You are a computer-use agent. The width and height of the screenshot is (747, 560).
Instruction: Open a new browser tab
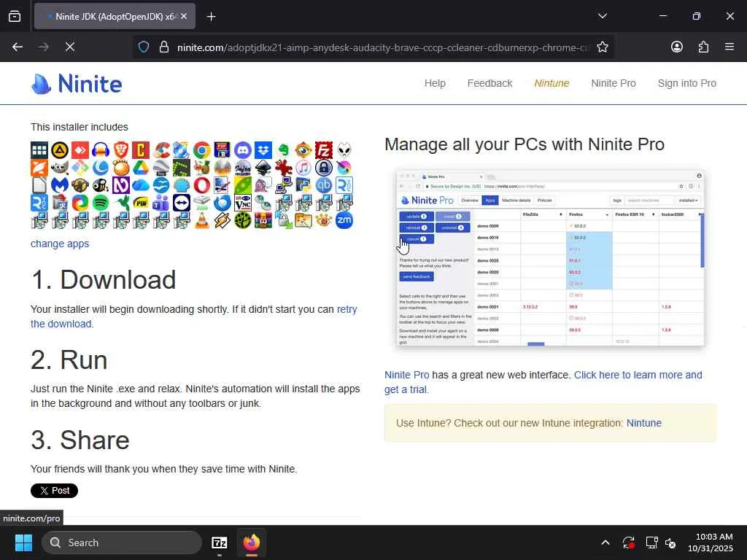pos(212,17)
